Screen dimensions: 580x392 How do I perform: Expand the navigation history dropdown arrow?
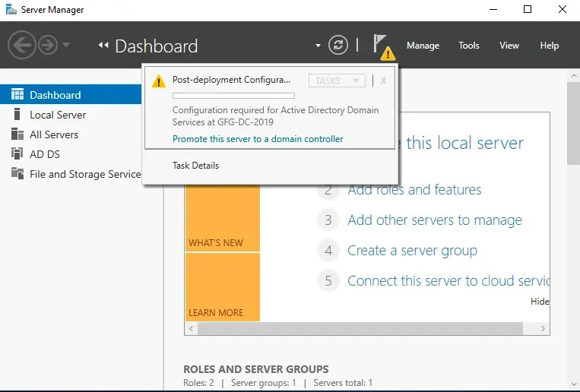tap(66, 45)
